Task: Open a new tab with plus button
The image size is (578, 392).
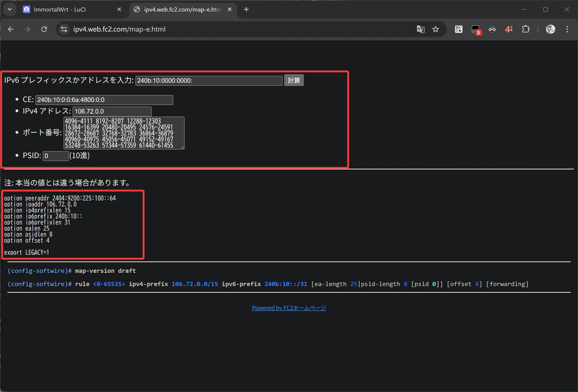Action: pyautogui.click(x=246, y=10)
